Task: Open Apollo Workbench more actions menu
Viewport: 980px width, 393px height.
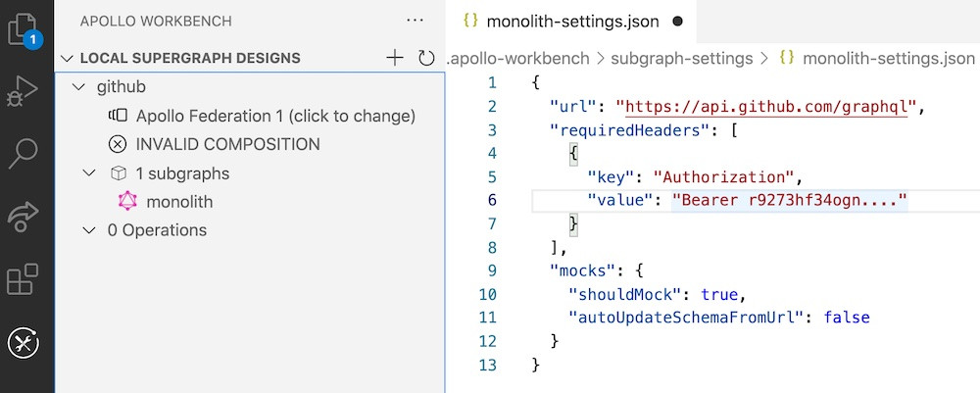Action: [415, 21]
